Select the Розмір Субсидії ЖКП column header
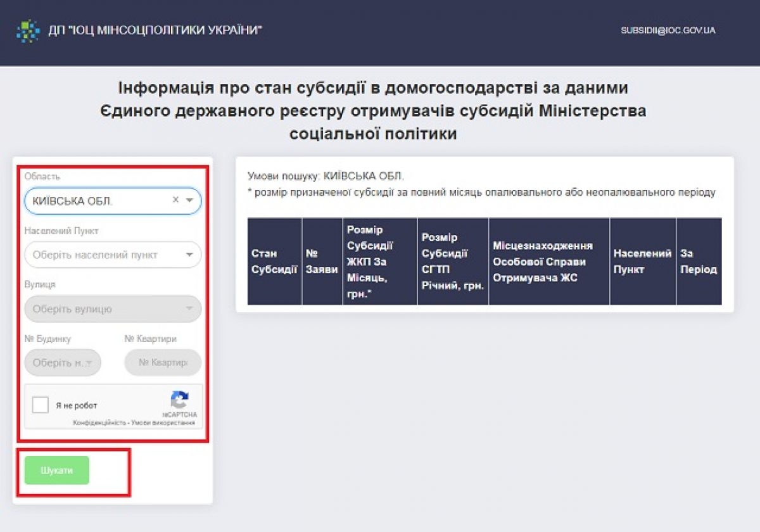This screenshot has width=760, height=532. coord(379,262)
